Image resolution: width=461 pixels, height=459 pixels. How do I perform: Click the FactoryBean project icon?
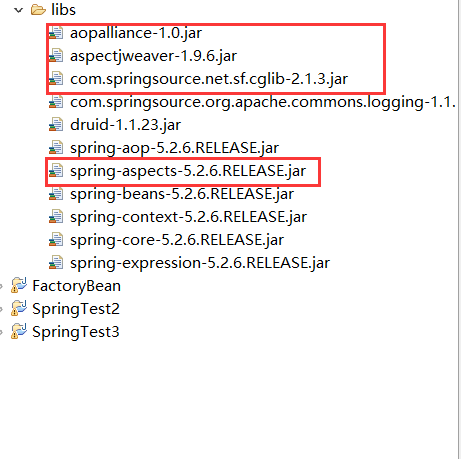19,286
